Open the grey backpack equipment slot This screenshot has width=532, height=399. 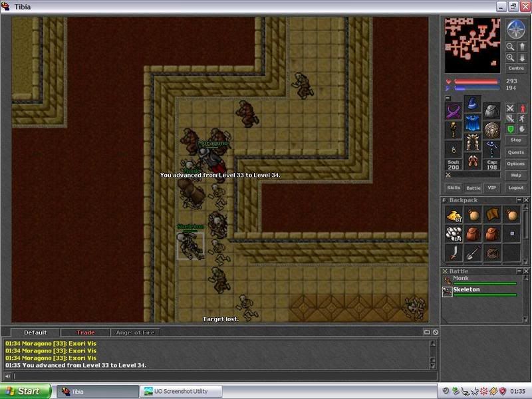pos(491,111)
